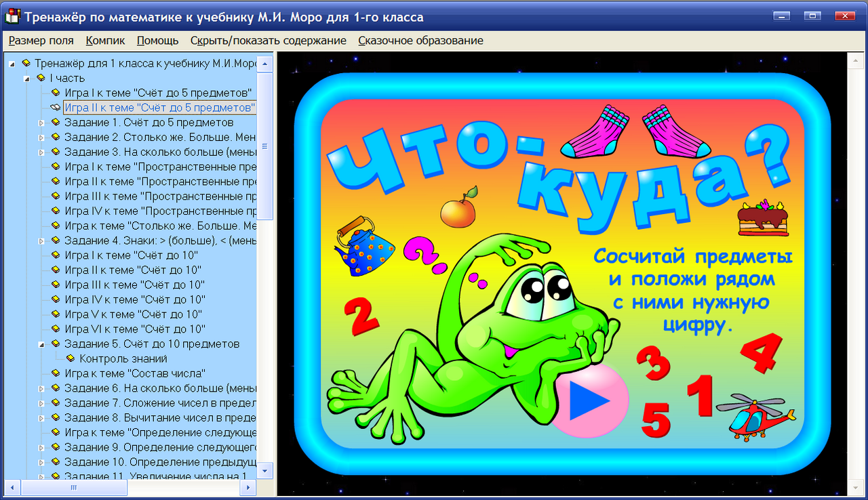Click "Скрыть/показать содержание" in the menu bar

click(x=269, y=41)
